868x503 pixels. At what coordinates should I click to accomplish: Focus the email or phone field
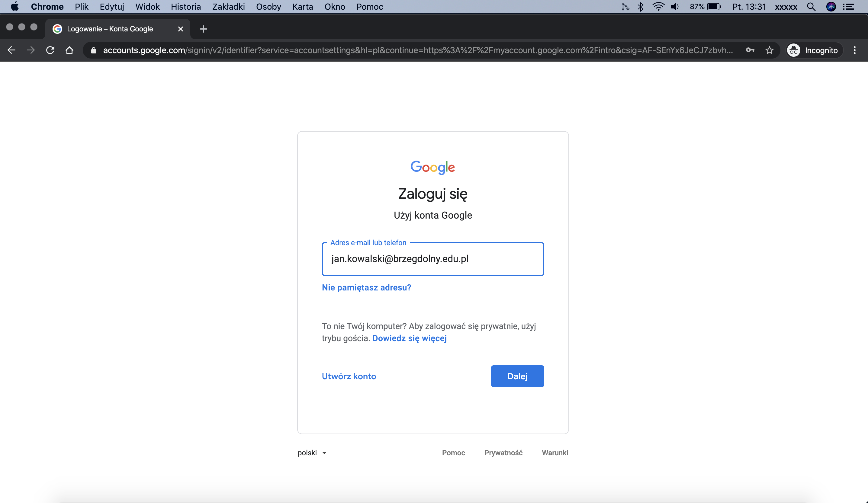coord(433,259)
